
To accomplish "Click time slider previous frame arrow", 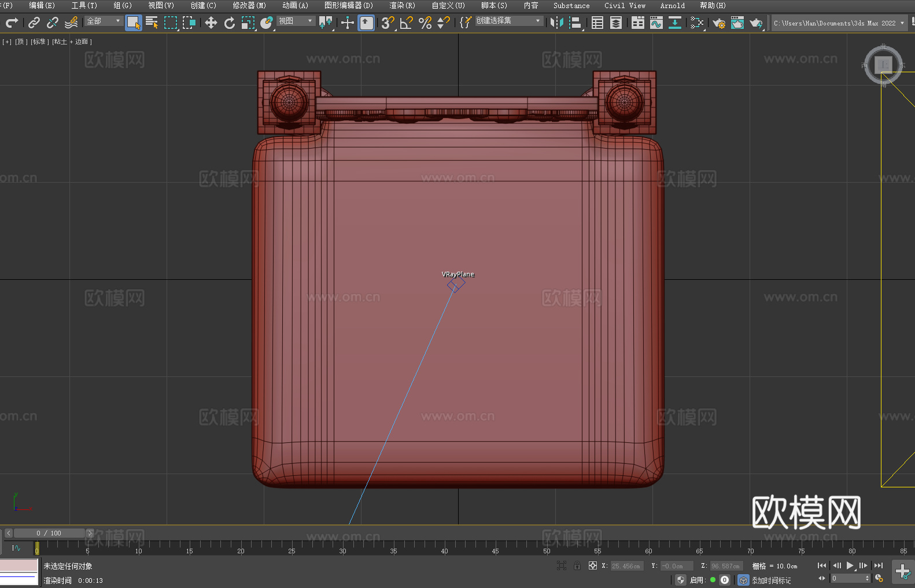I will coord(8,533).
